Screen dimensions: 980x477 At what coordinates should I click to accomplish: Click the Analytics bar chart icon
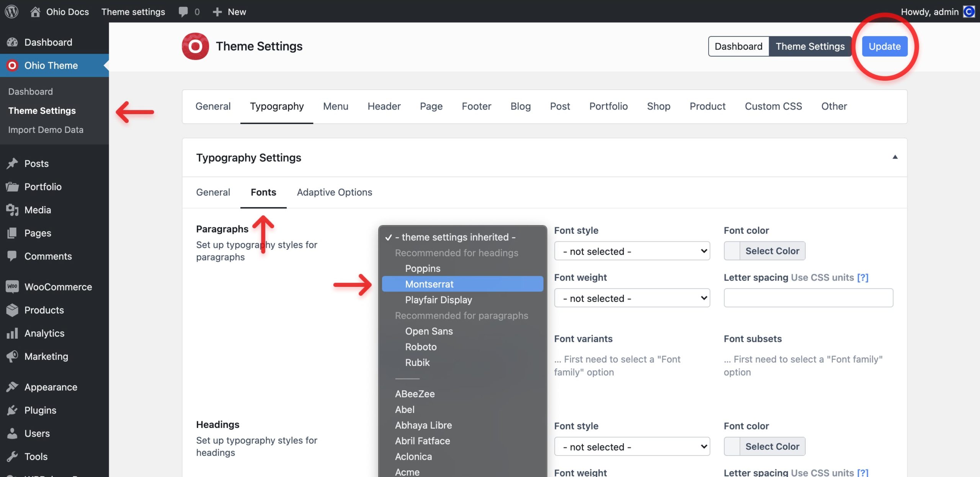click(12, 333)
